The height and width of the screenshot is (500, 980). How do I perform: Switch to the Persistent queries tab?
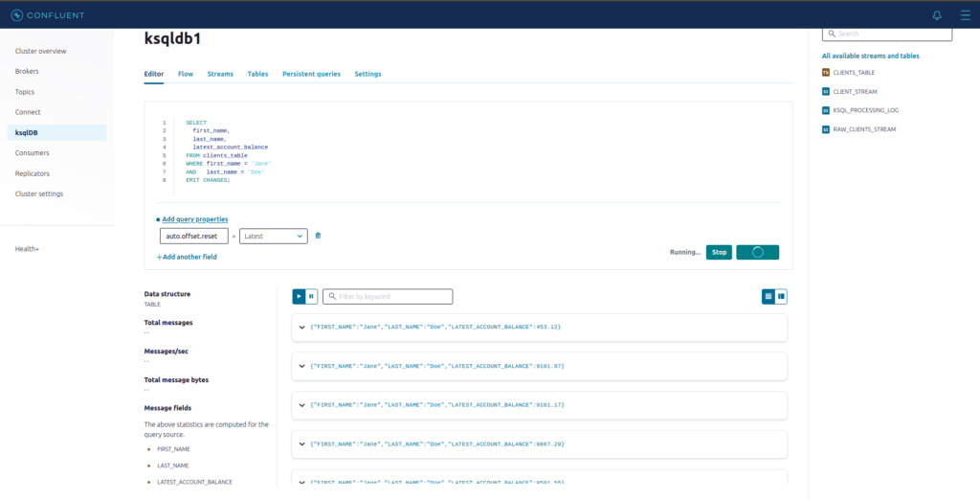[x=311, y=74]
